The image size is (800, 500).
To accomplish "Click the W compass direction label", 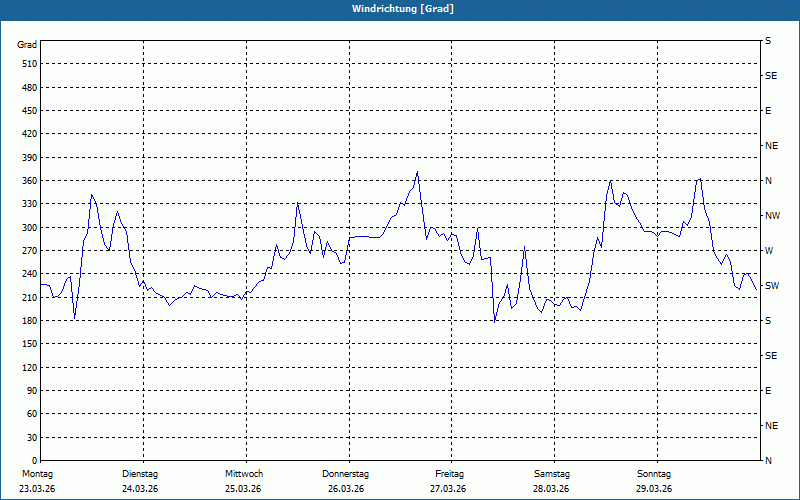I will [x=769, y=251].
